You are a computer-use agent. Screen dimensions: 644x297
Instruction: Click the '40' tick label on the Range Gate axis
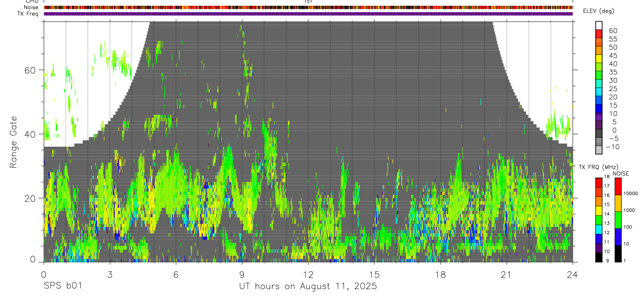(31, 134)
